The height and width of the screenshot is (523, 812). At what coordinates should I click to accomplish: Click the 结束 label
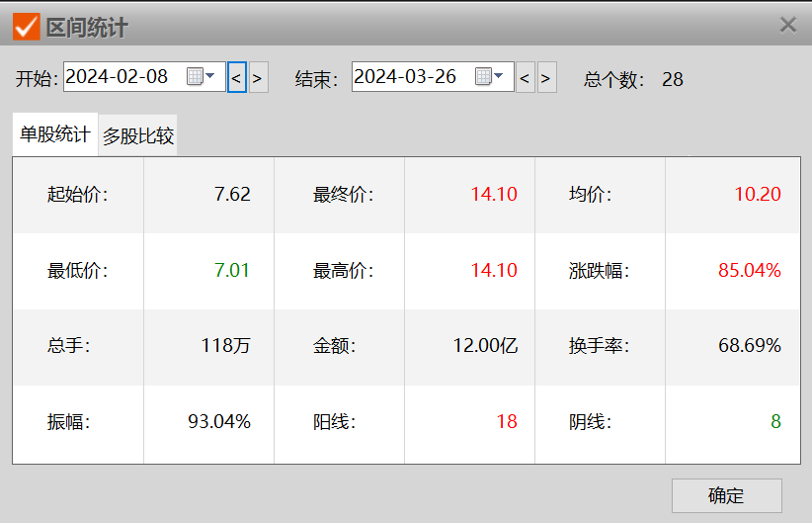pos(317,79)
